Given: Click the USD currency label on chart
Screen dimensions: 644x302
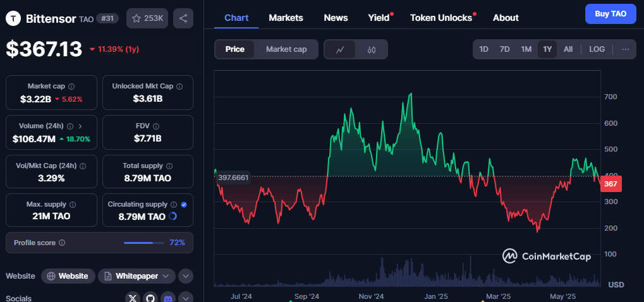Looking at the screenshot, I should [616, 285].
